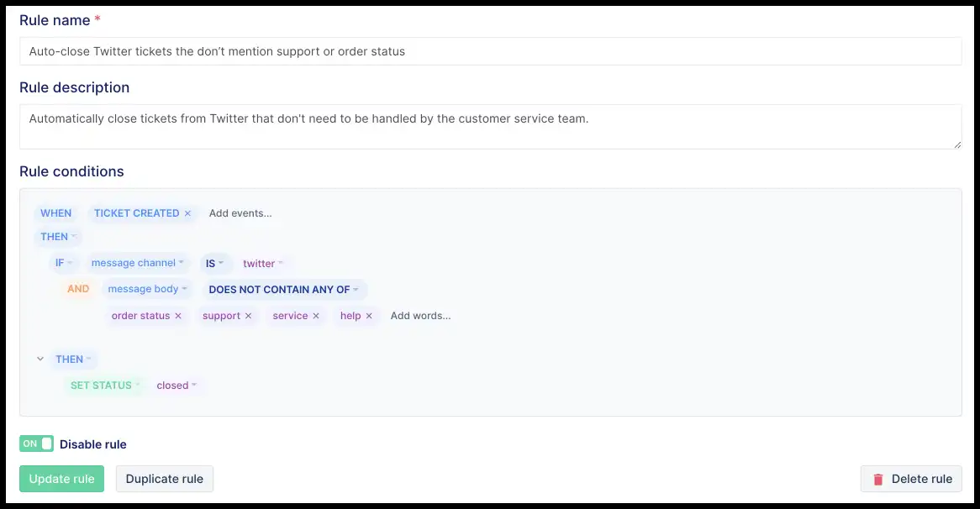The image size is (980, 509).
Task: Collapse the second THEN block chevron
Action: (x=40, y=359)
